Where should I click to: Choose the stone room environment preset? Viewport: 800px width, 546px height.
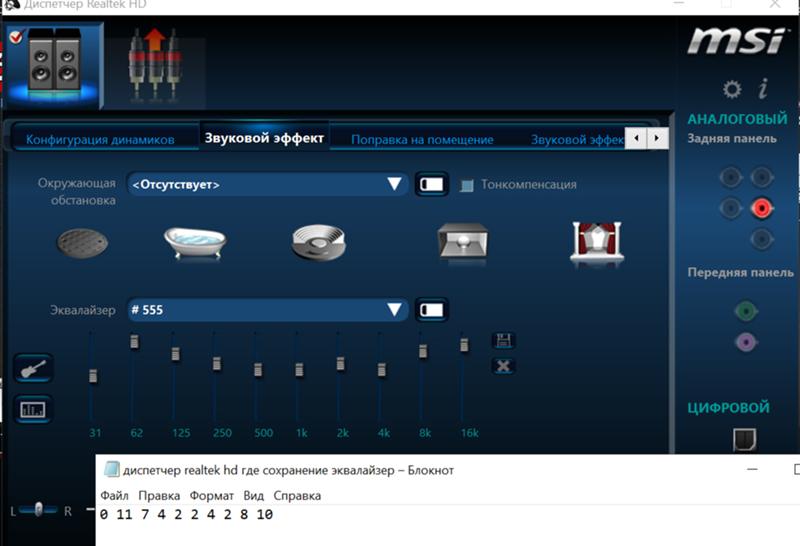click(463, 241)
